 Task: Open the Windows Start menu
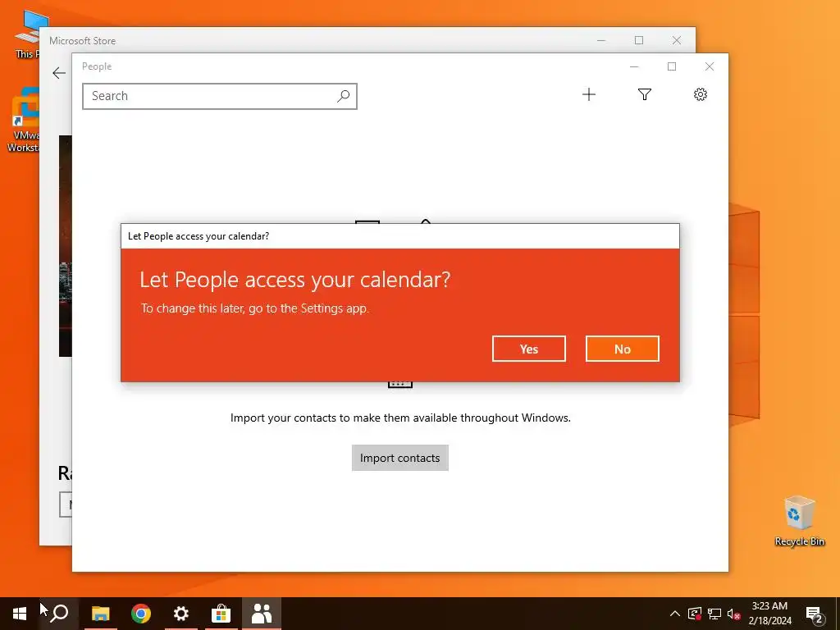coord(20,614)
